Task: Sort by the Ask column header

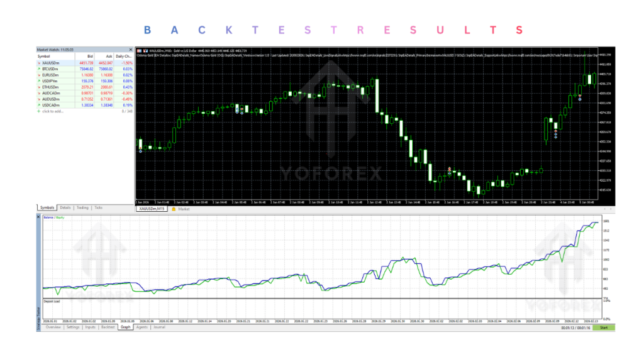Action: (x=104, y=56)
